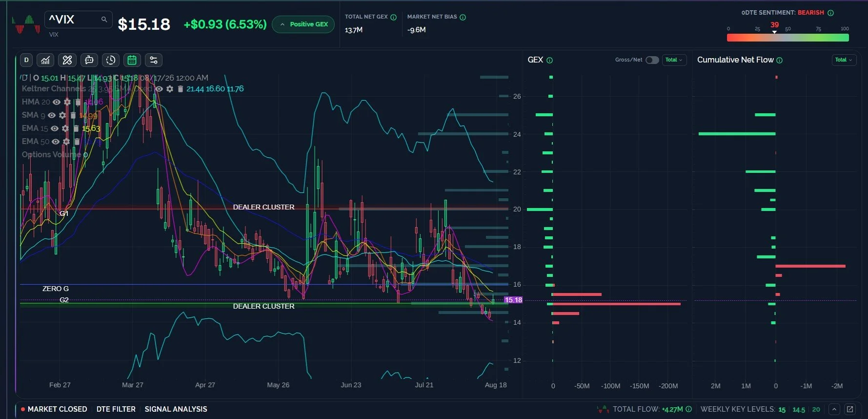The image size is (868, 419).
Task: Show info for Total Net GEX
Action: coord(393,17)
